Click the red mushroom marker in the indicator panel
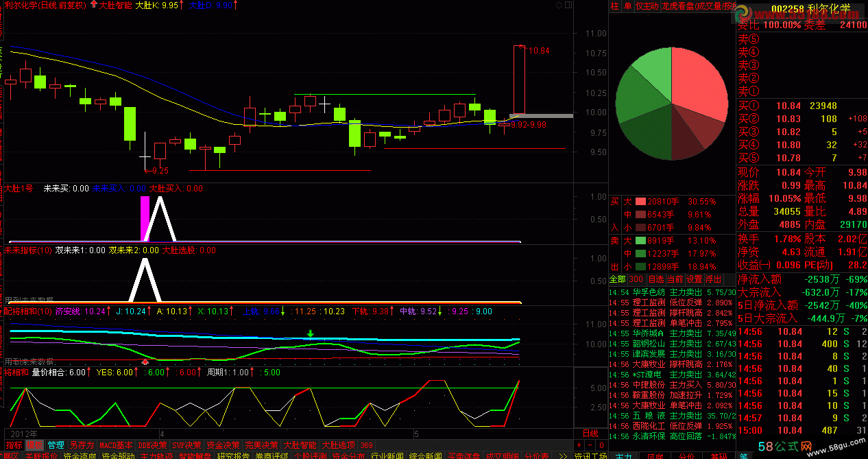 coord(145,361)
